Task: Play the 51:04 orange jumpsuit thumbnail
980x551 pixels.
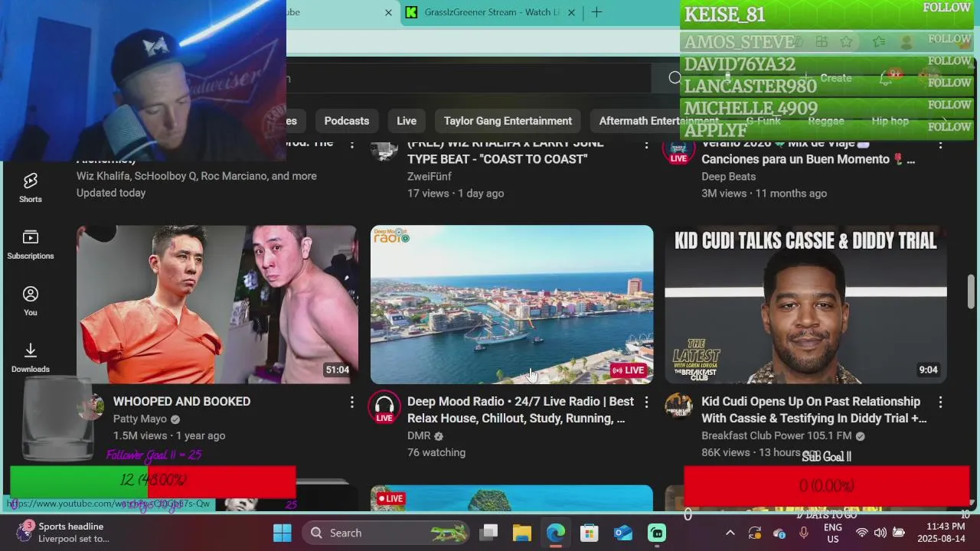Action: point(217,305)
